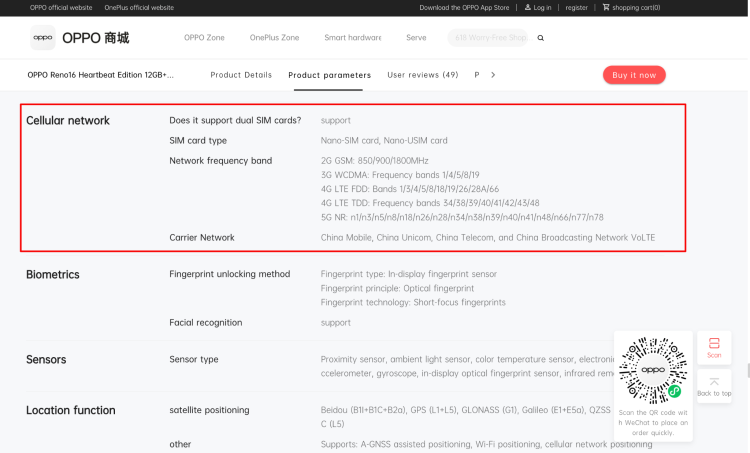
Task: Click 'Fingerprint unlocking method' label
Action: pyautogui.click(x=230, y=274)
